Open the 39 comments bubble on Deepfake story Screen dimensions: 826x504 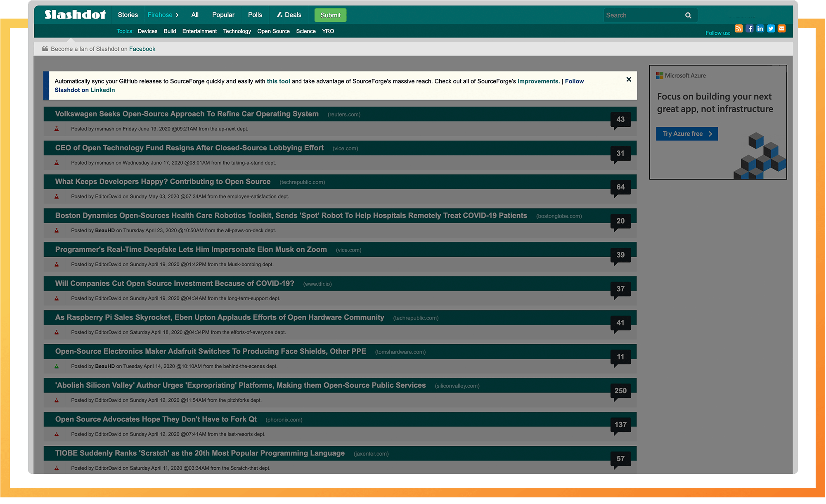620,256
